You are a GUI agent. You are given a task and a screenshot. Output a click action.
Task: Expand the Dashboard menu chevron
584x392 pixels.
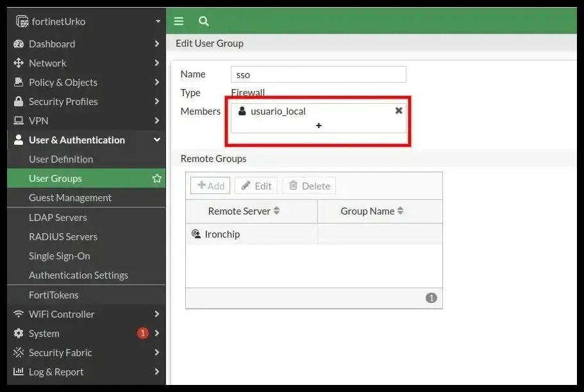[x=157, y=44]
